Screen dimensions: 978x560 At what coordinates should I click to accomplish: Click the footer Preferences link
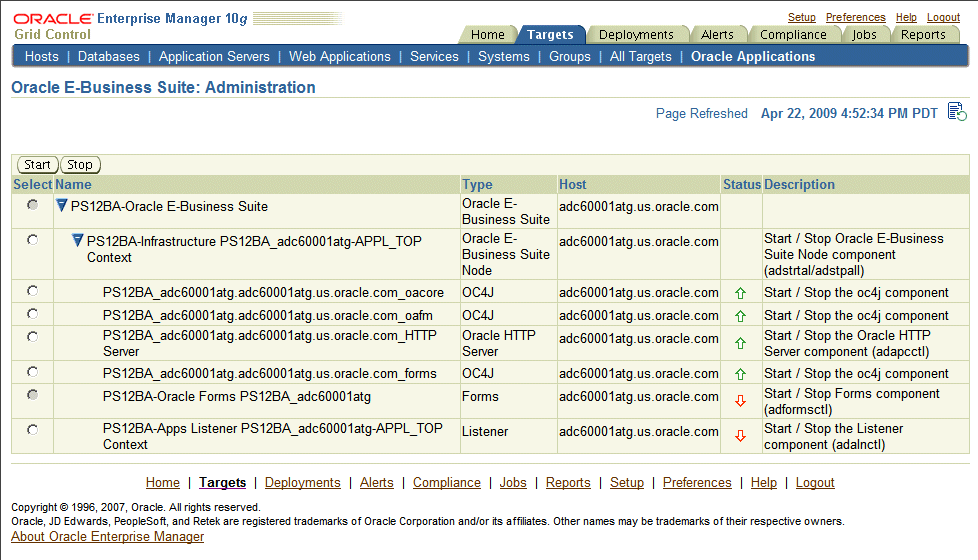[x=697, y=483]
